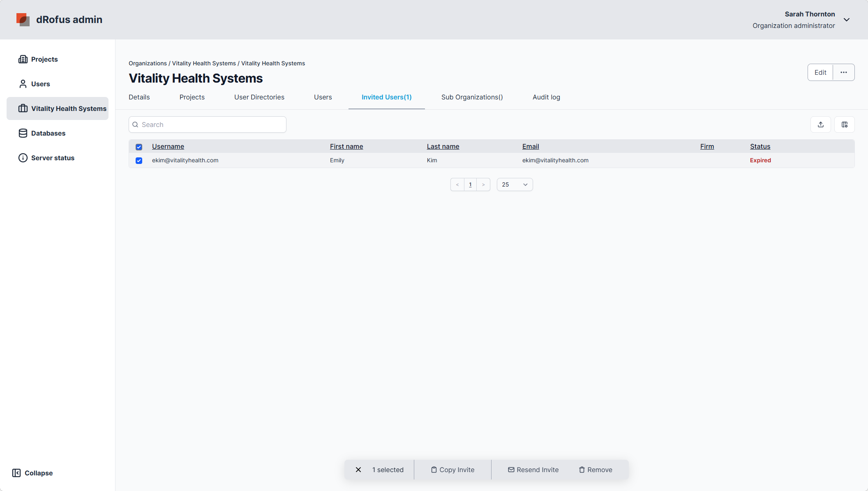Collapse the sidebar
868x491 pixels.
tap(32, 473)
